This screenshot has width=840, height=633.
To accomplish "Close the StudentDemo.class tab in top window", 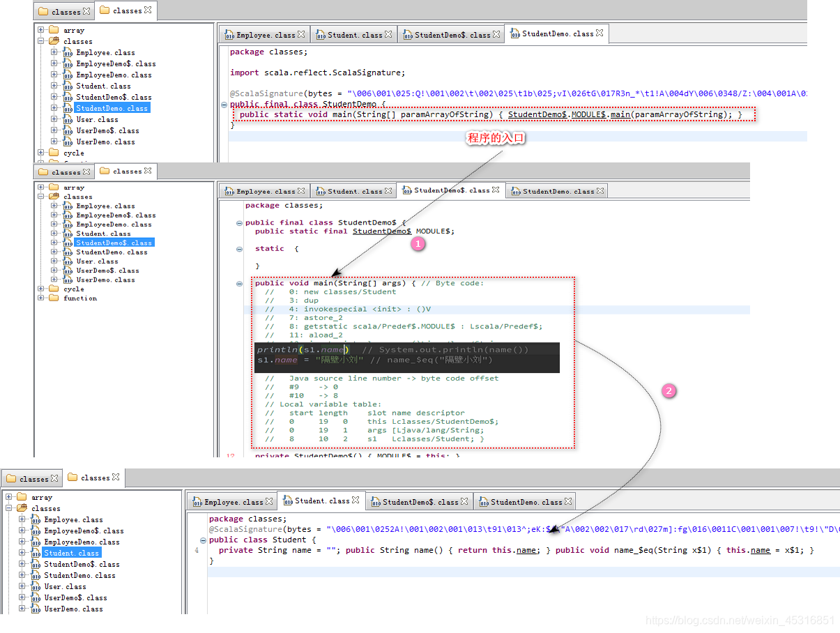I will click(x=600, y=33).
